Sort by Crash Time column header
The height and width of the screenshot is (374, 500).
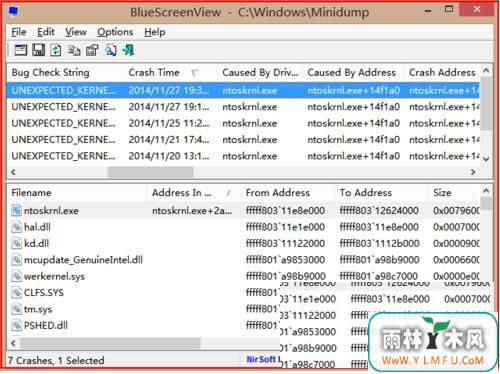click(170, 72)
